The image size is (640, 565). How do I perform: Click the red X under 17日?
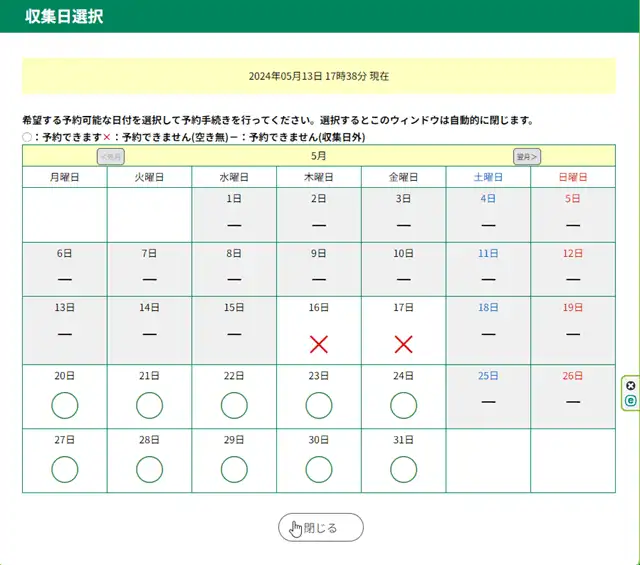pyautogui.click(x=404, y=345)
